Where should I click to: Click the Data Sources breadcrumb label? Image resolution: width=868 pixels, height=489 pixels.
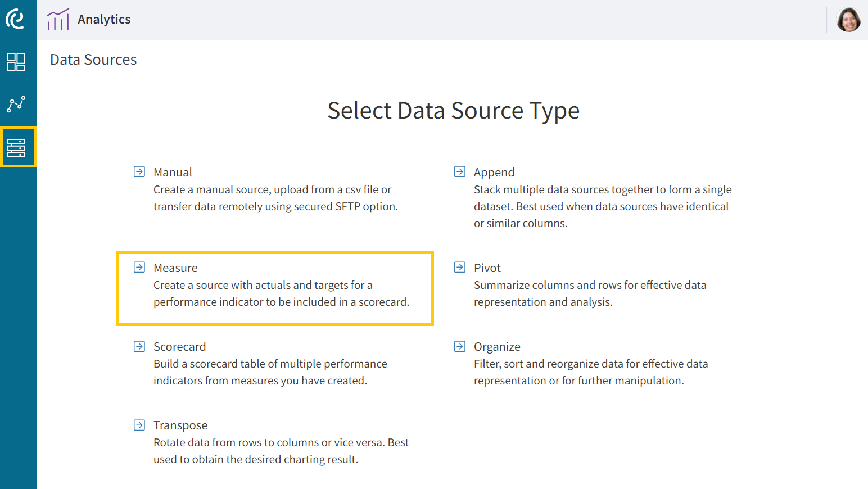pos(93,59)
